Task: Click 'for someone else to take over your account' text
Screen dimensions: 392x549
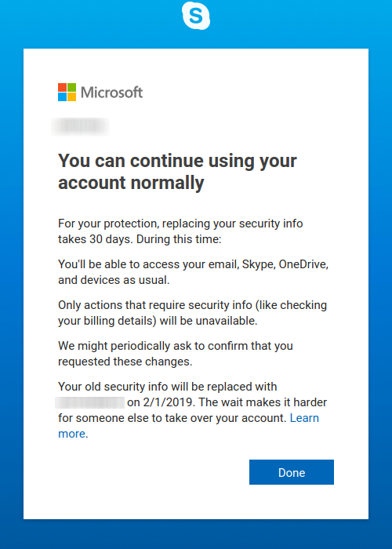Action: 172,418
